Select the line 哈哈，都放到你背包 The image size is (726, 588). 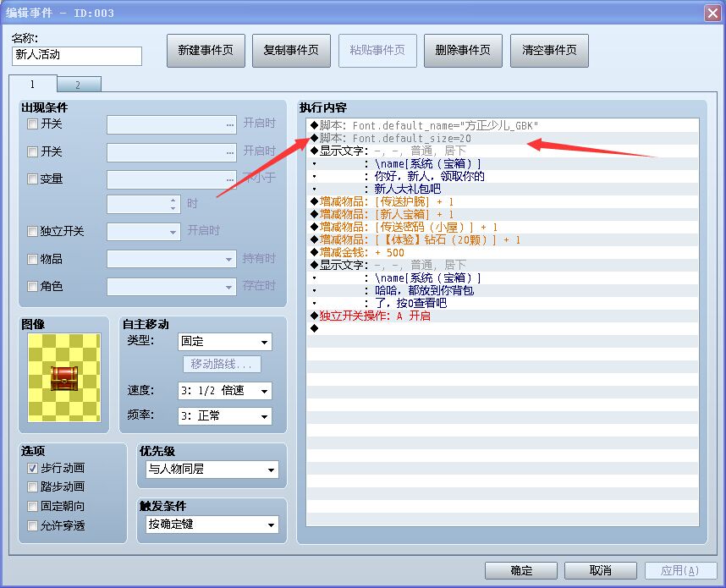tap(503, 291)
